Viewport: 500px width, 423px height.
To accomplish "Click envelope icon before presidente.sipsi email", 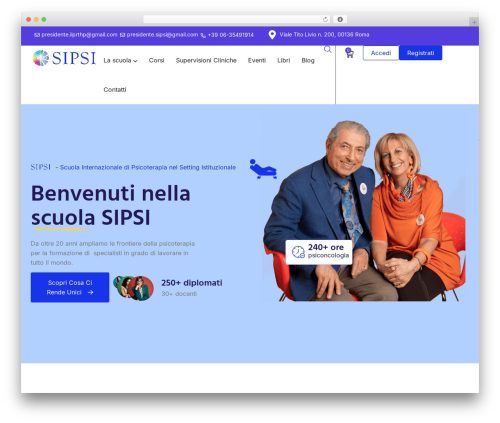I will coord(122,35).
